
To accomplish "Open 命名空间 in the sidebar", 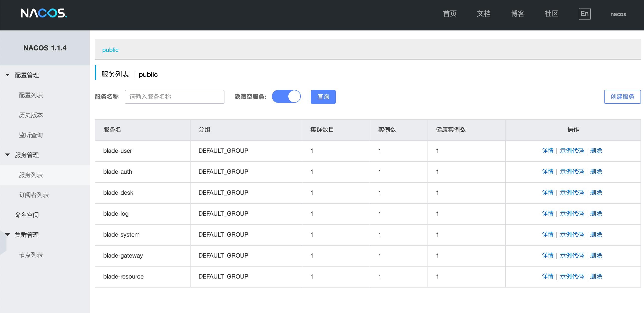I will click(27, 215).
